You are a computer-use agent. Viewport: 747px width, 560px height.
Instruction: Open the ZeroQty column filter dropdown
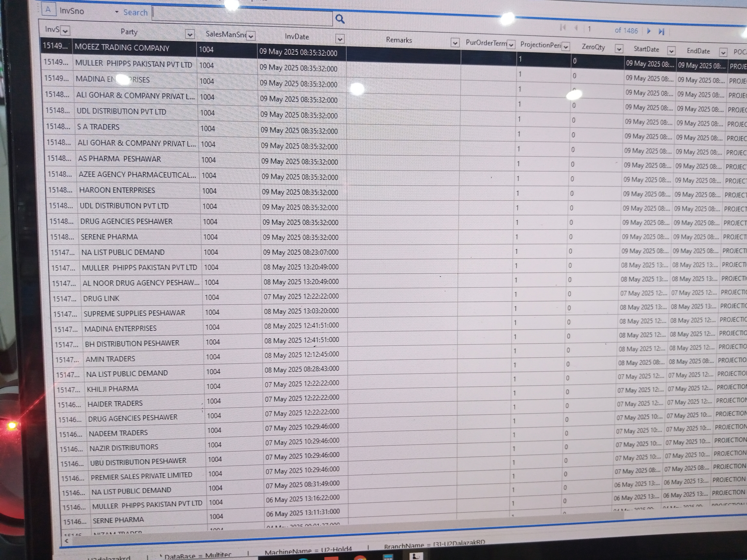tap(619, 49)
